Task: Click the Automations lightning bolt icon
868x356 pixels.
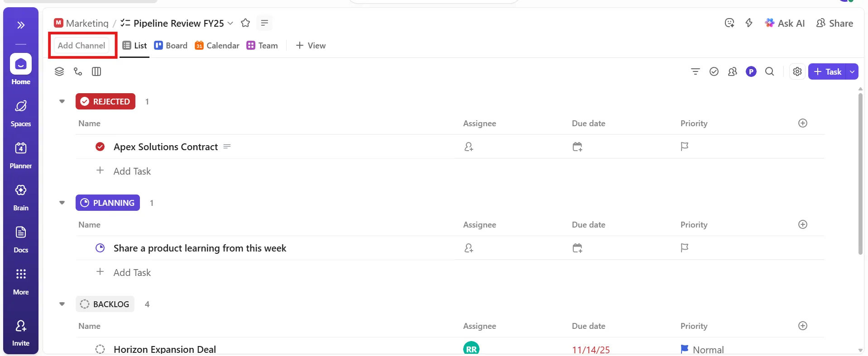Action: 749,23
